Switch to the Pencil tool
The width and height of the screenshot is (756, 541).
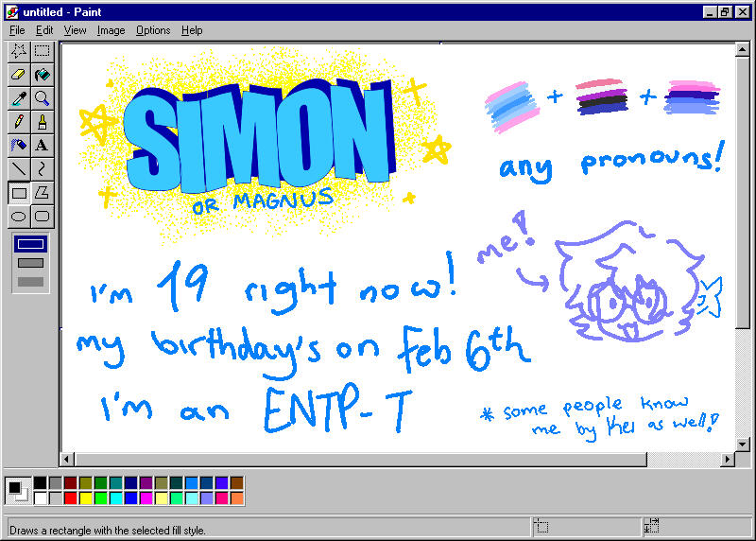tap(19, 122)
